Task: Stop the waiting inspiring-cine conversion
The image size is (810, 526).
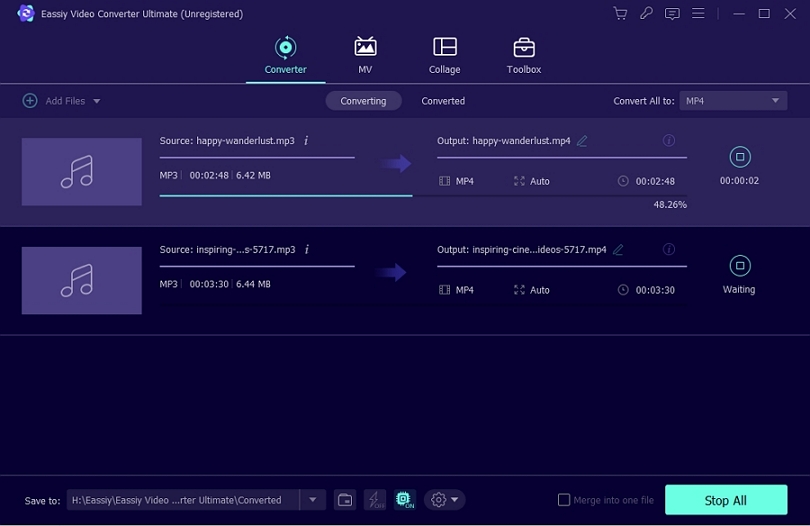Action: click(x=740, y=266)
